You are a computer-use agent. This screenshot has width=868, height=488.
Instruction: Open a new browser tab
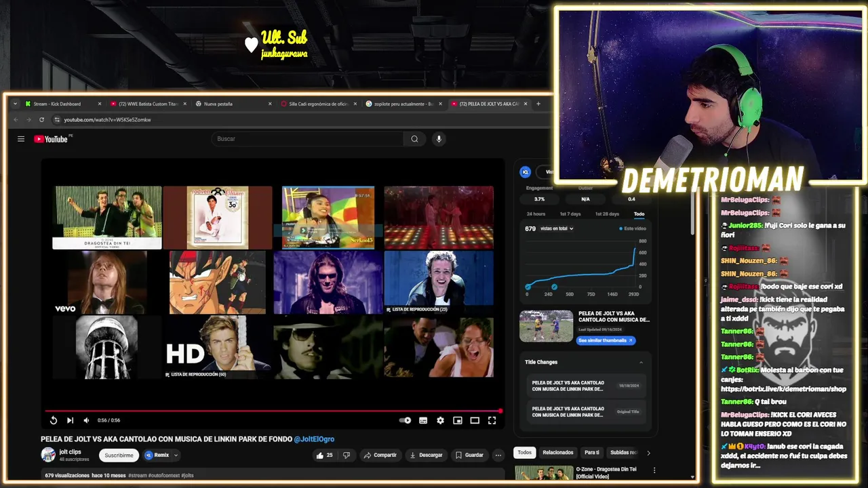[538, 104]
